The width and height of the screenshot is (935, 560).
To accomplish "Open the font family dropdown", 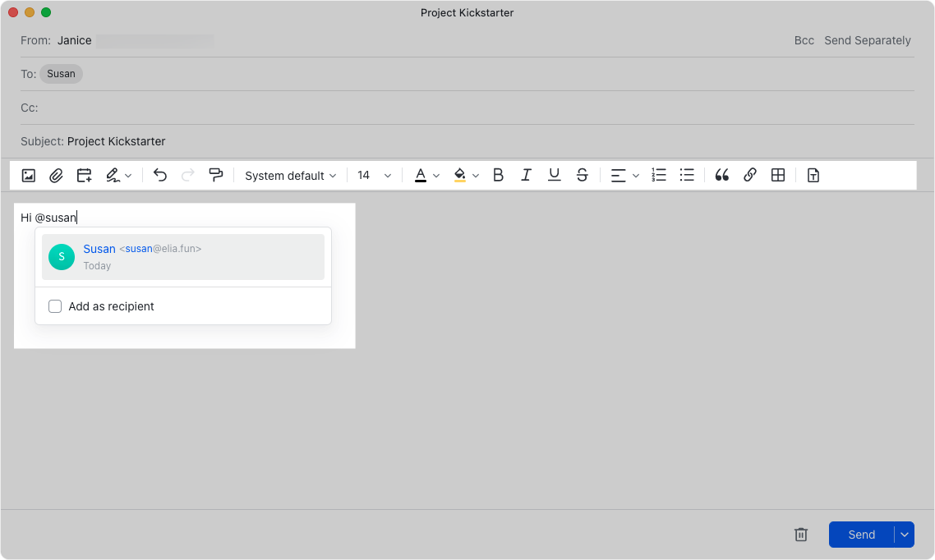I will coord(289,175).
